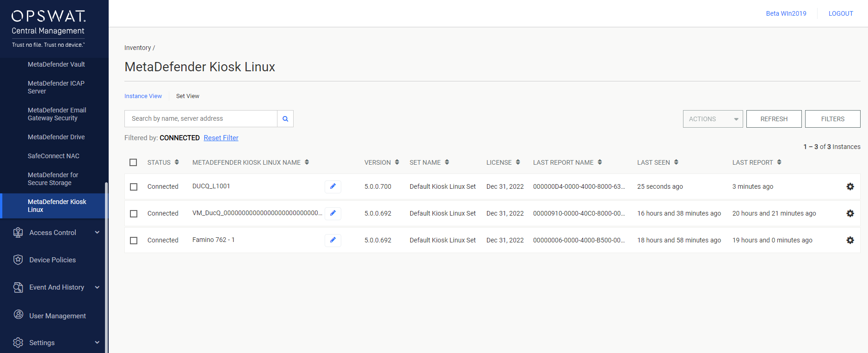Open SafeConnect NAC in sidebar
Image resolution: width=868 pixels, height=353 pixels.
(54, 156)
